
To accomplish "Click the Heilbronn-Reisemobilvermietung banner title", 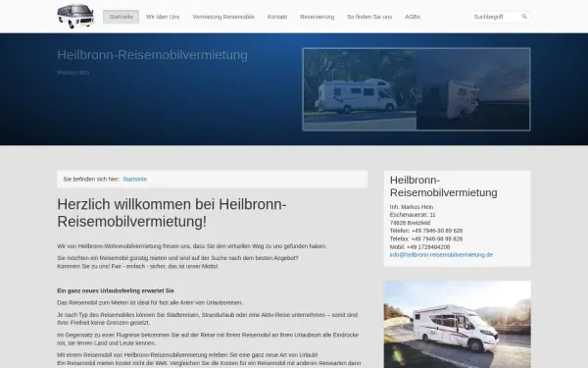I will click(152, 55).
